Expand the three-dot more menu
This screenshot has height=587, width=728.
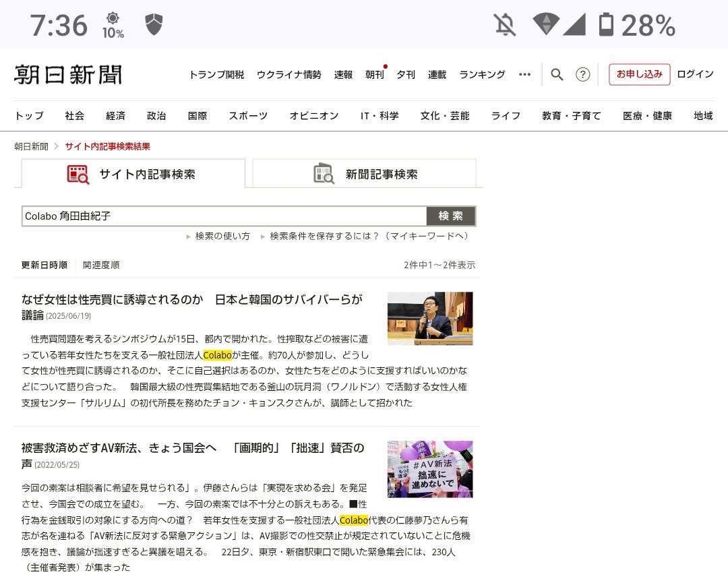tap(524, 74)
